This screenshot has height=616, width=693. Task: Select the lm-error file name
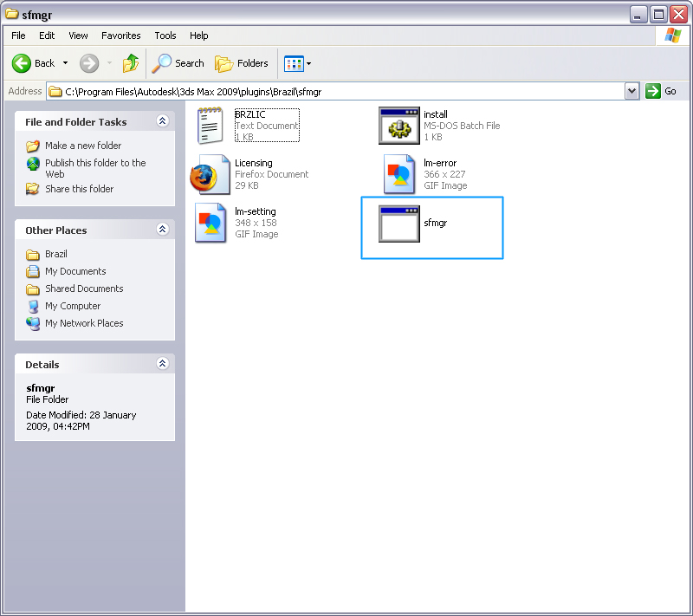[440, 163]
